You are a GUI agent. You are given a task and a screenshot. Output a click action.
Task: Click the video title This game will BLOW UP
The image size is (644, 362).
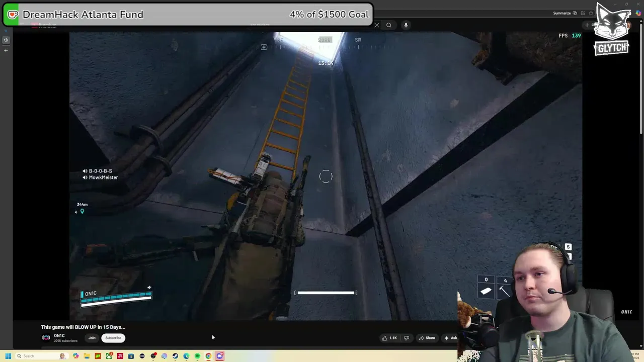tap(83, 327)
